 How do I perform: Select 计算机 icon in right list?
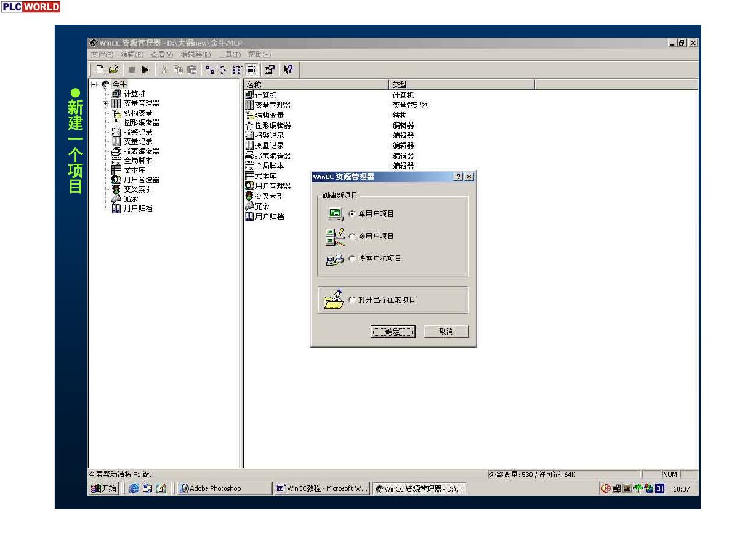point(249,95)
